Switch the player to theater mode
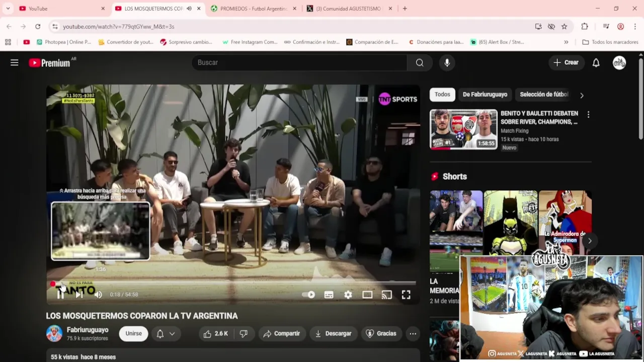644x362 pixels. point(367,295)
